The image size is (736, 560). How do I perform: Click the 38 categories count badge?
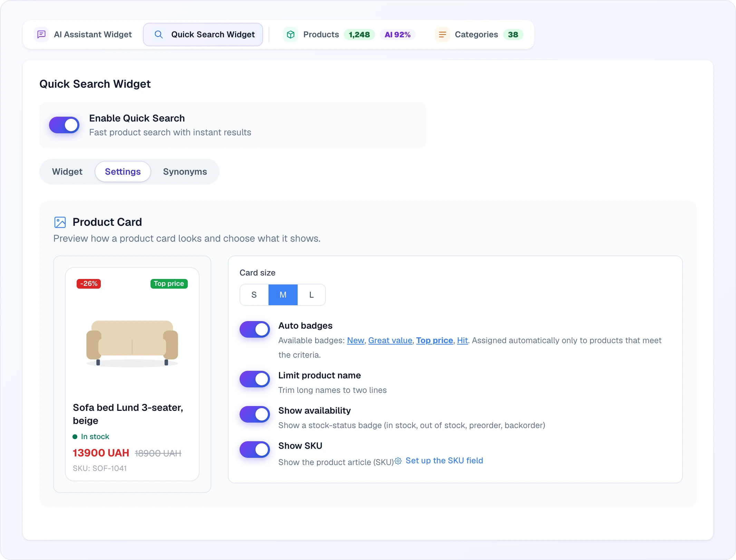(x=513, y=35)
